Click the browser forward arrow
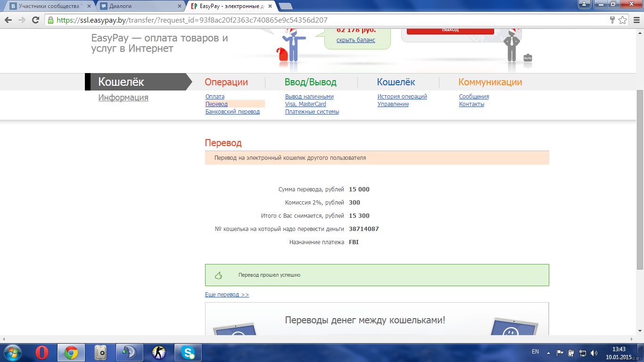The height and width of the screenshot is (362, 644). (x=22, y=20)
